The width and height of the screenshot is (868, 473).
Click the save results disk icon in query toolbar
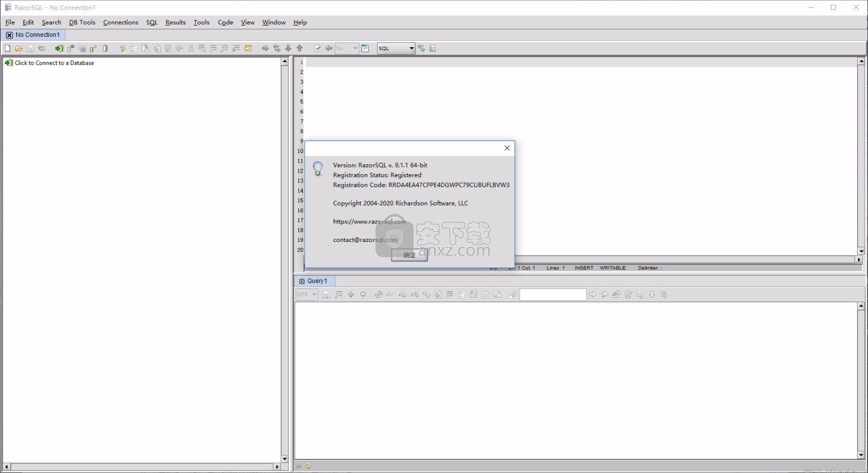click(x=326, y=295)
